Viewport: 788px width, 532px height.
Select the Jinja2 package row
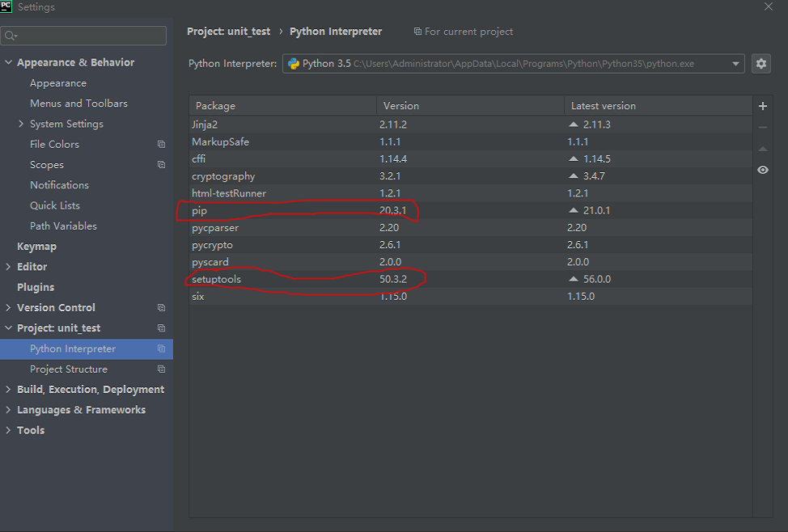[x=470, y=124]
